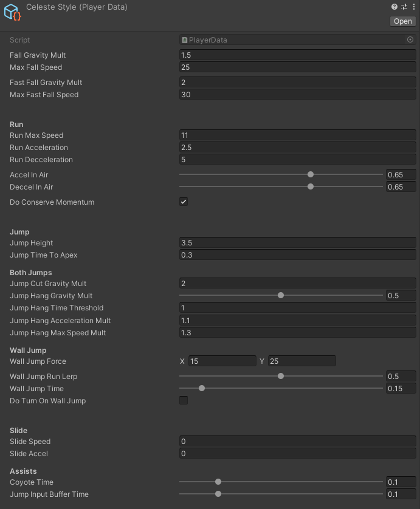Disable the Do Conserve Momentum checkbox
The height and width of the screenshot is (509, 420).
click(183, 202)
